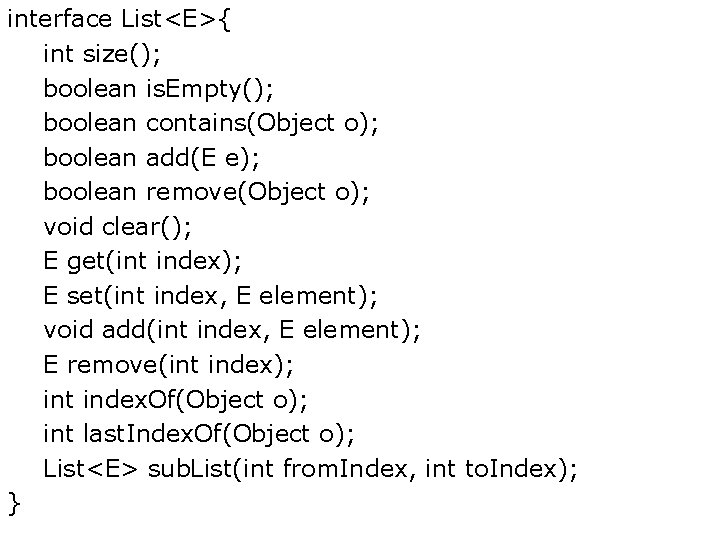Click the word "boolean" on the contains line
The width and height of the screenshot is (720, 540).
[x=90, y=123]
